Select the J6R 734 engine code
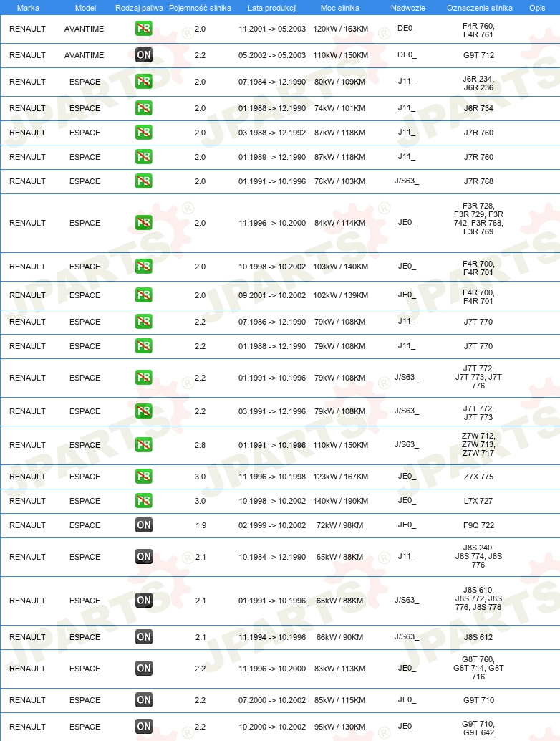The image size is (560, 741). tap(479, 108)
